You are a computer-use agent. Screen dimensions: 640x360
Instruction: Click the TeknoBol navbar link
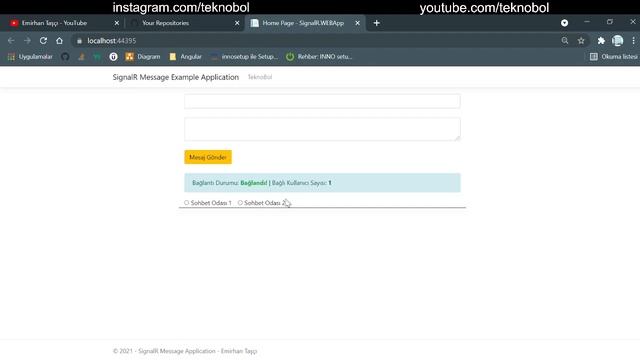[260, 77]
